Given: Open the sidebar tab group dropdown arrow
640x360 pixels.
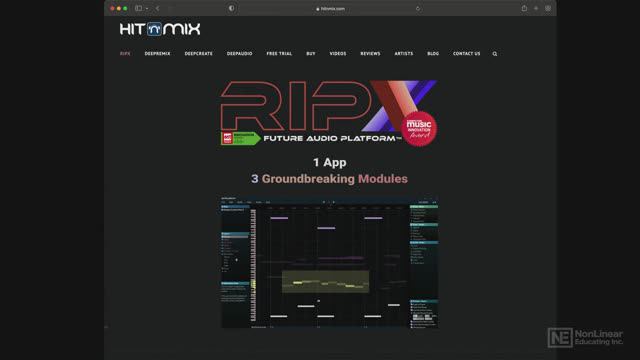Looking at the screenshot, I should click(147, 9).
